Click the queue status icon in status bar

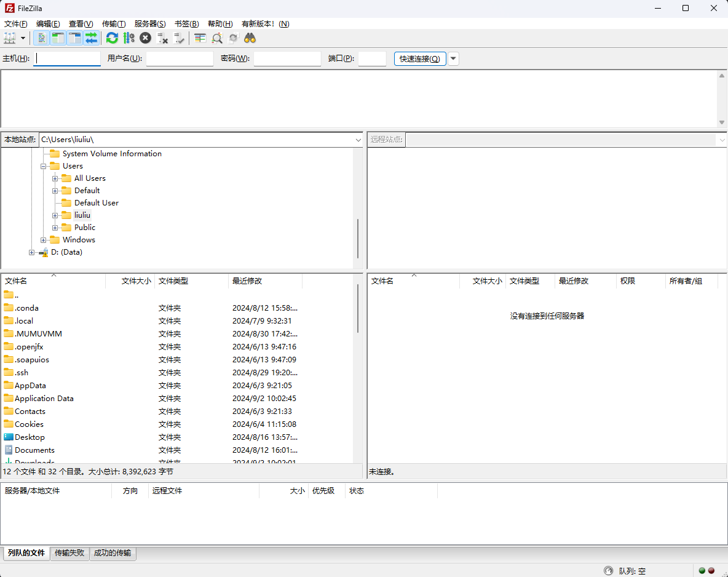608,570
